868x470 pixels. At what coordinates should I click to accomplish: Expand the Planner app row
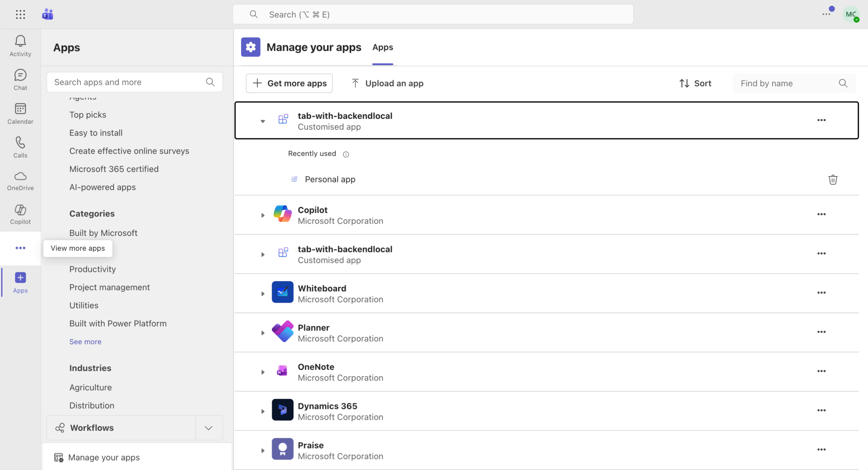pyautogui.click(x=263, y=333)
